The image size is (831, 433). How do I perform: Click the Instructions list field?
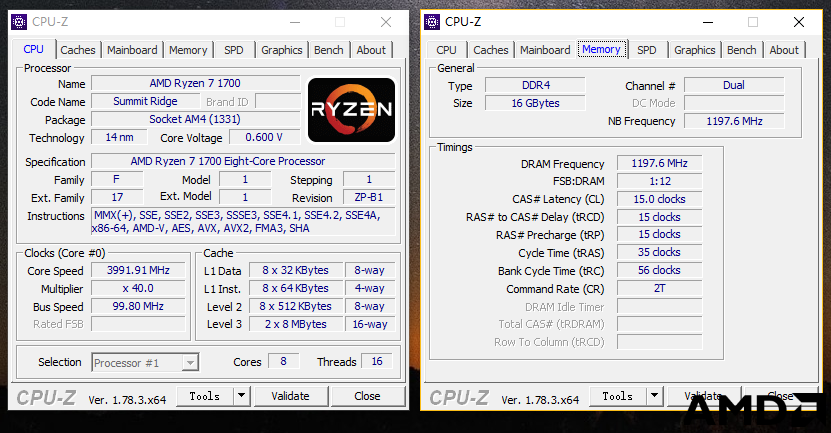pyautogui.click(x=243, y=222)
